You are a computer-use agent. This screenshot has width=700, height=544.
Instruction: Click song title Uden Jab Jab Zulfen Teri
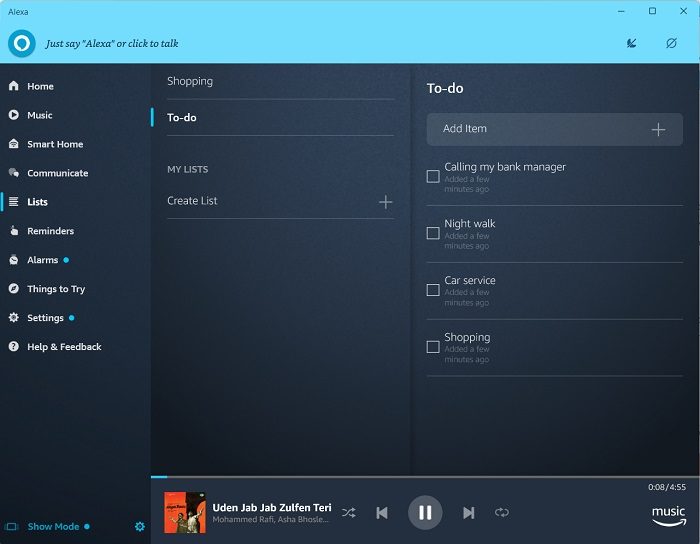pyautogui.click(x=271, y=507)
